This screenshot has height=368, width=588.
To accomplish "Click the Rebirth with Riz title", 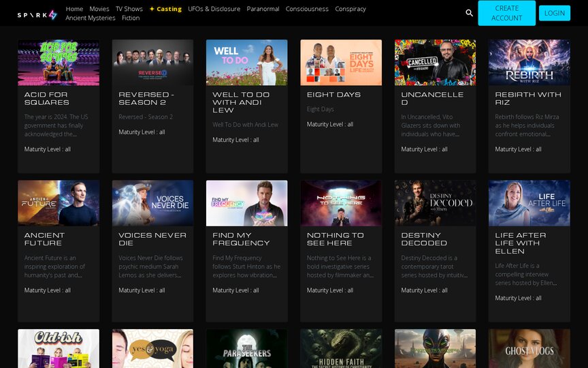I will 528,98.
